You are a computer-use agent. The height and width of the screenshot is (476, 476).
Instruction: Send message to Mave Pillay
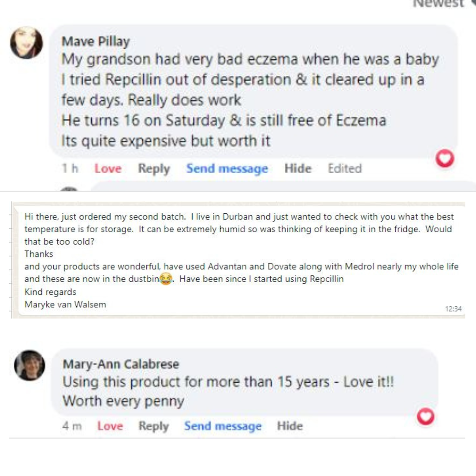click(x=227, y=168)
